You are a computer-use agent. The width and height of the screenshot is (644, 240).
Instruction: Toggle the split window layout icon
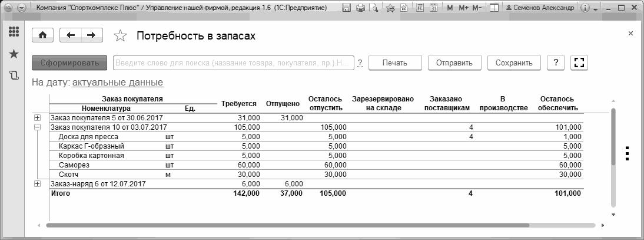494,8
